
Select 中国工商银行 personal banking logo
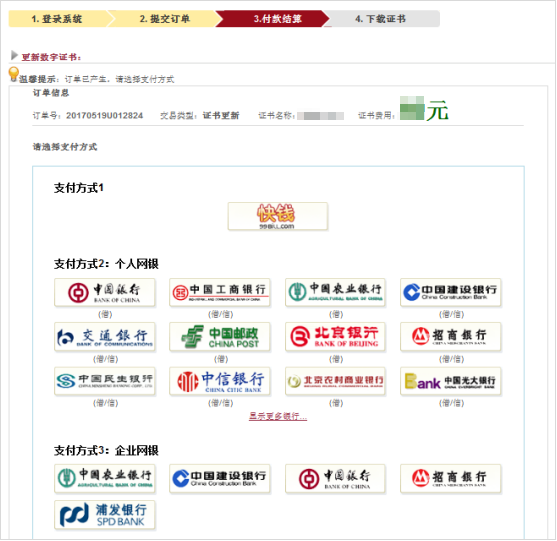220,293
